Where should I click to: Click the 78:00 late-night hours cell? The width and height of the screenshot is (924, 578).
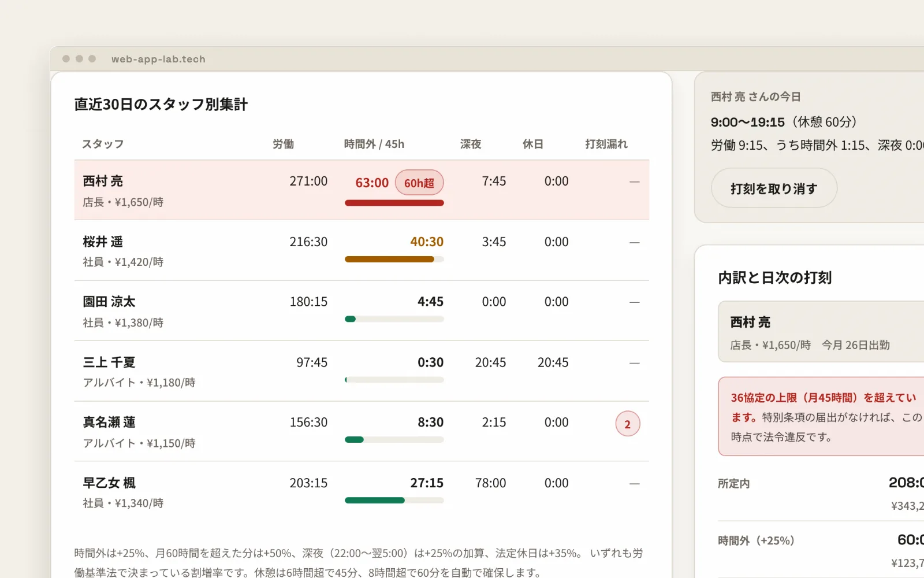coord(490,483)
